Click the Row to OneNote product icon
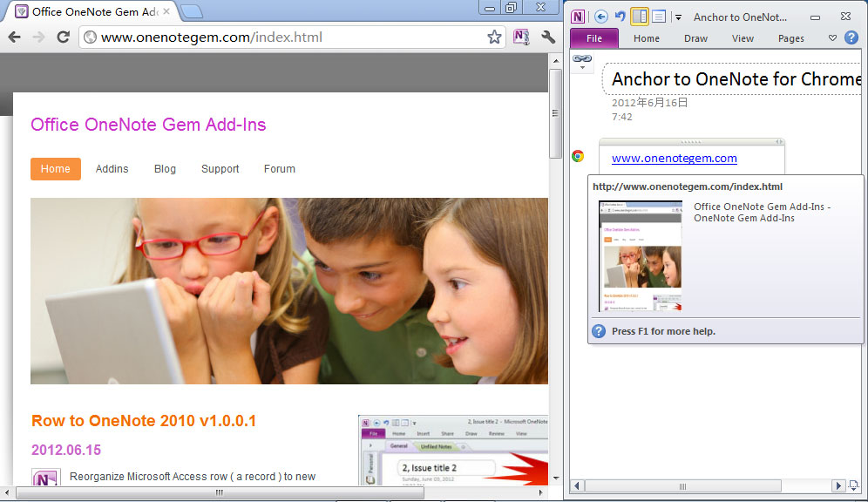 coord(44,477)
